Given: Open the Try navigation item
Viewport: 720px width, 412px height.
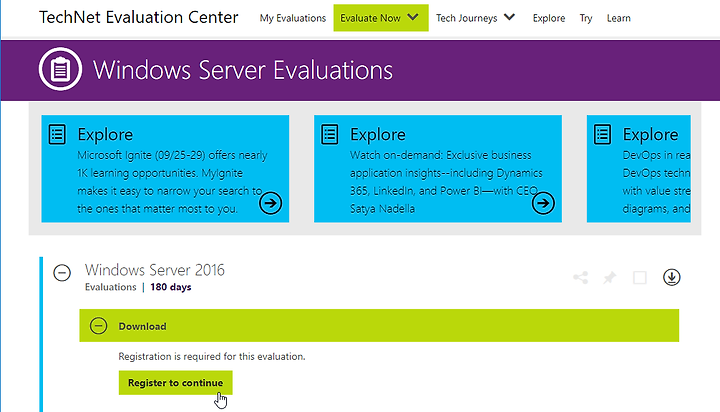Looking at the screenshot, I should pos(586,18).
